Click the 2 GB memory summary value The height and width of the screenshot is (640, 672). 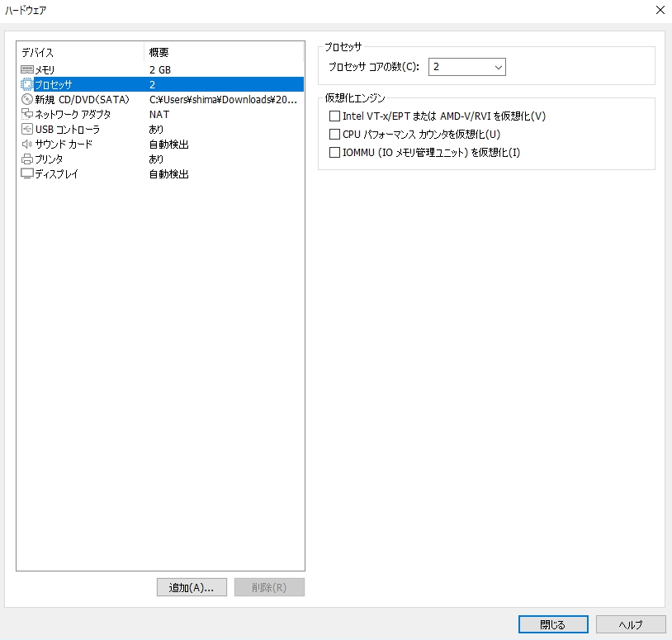(160, 69)
